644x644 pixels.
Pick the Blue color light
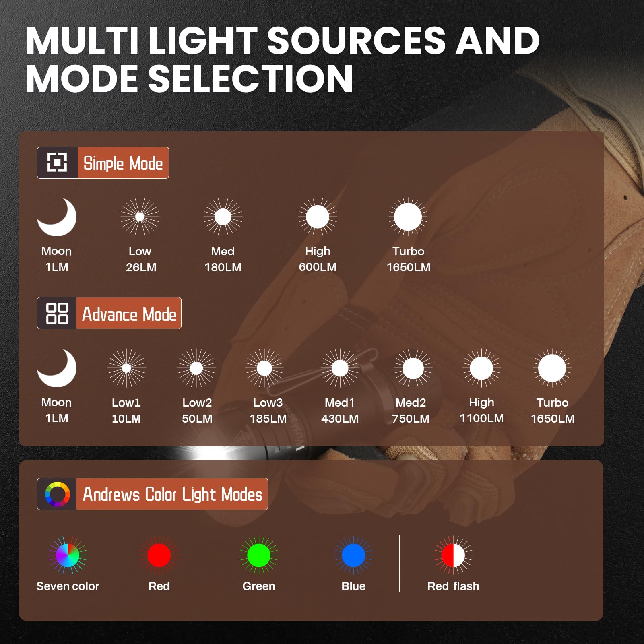point(353,555)
